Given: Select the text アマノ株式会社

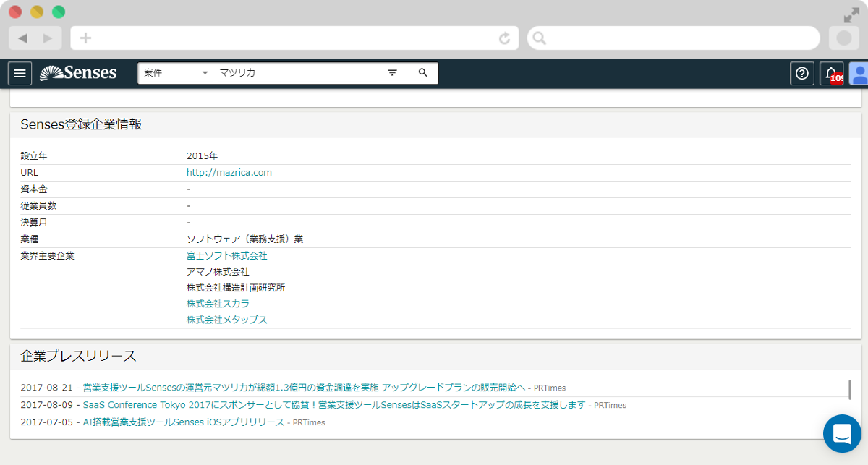Looking at the screenshot, I should coord(218,272).
